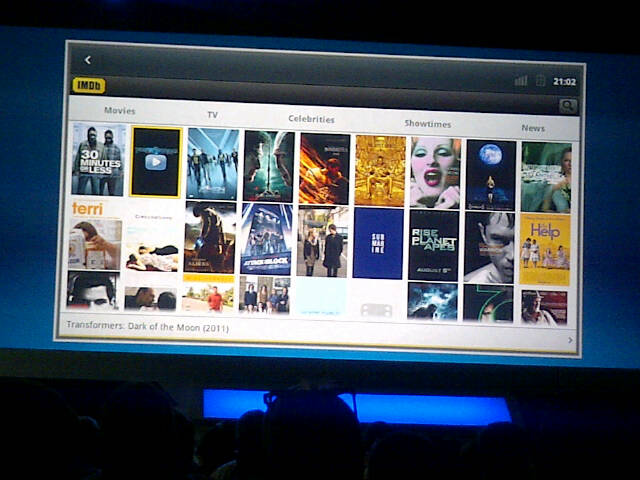
Task: Switch to the Movies tab
Action: 119,111
